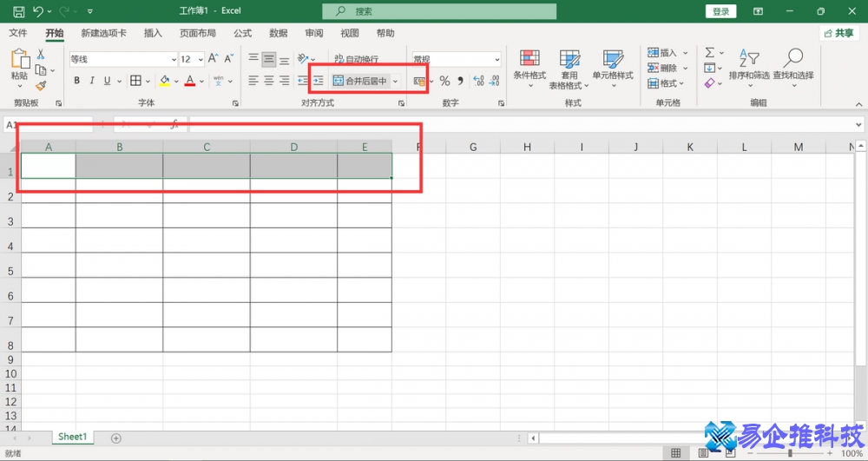868x461 pixels.
Task: Expand the 合并后居中 dropdown arrow
Action: point(395,81)
